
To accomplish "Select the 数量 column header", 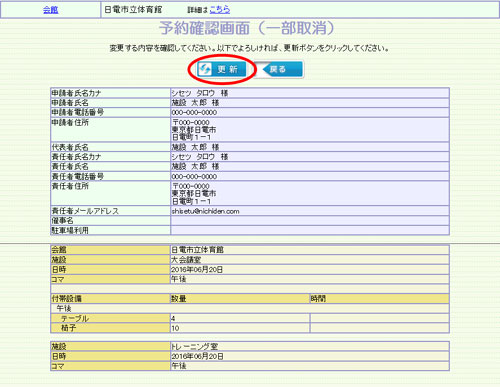I will 179,299.
